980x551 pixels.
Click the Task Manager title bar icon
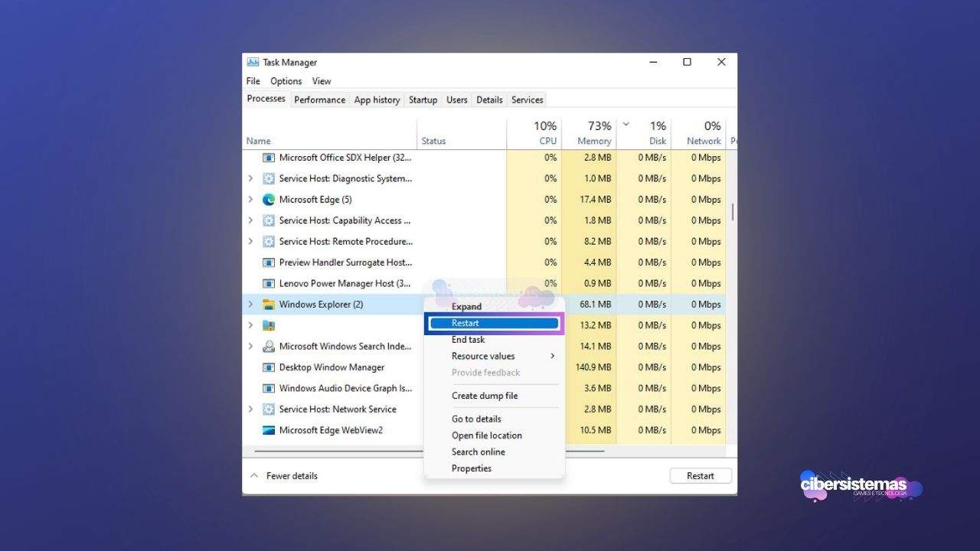[x=253, y=63]
